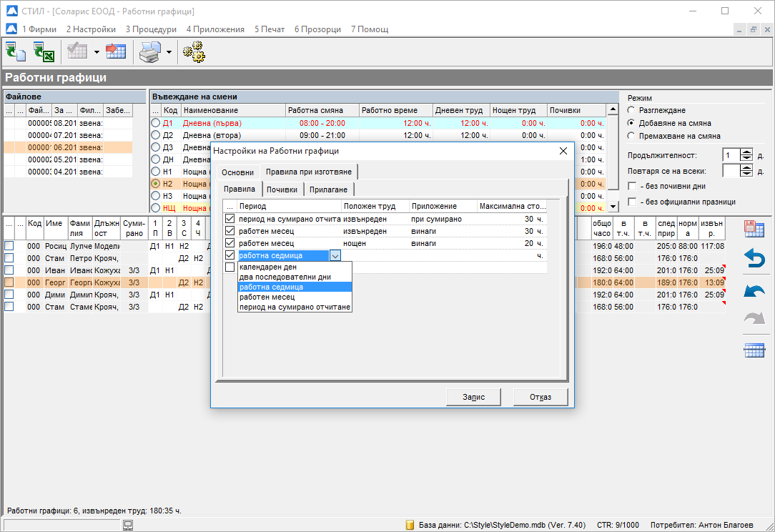The image size is (775, 532).
Task: Click the blue curved back arrow icon
Action: [754, 290]
